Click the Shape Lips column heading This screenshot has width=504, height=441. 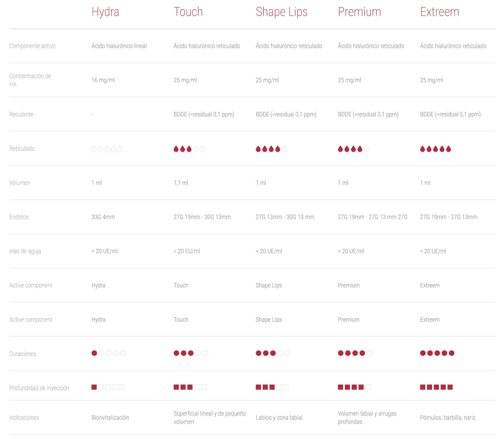(281, 12)
